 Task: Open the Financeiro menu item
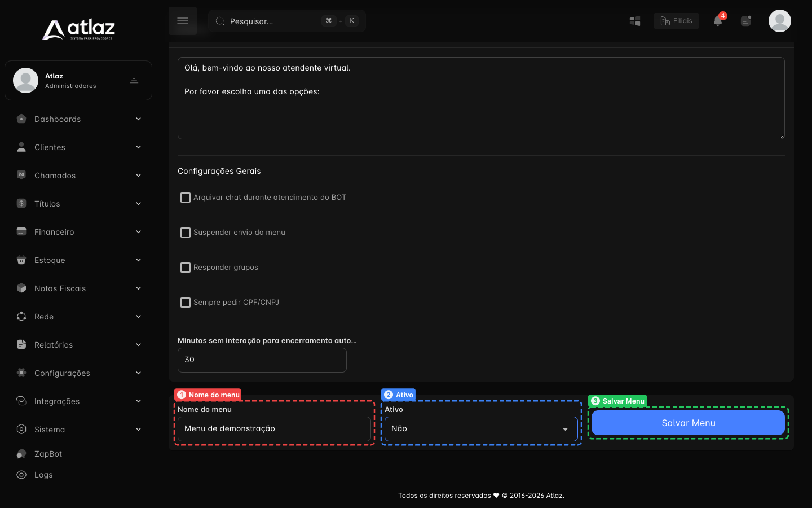(x=78, y=232)
